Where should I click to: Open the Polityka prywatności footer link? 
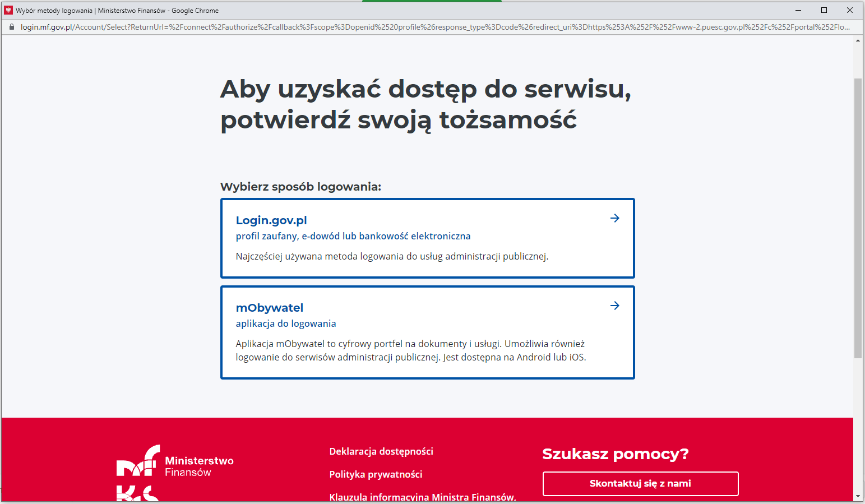point(376,474)
